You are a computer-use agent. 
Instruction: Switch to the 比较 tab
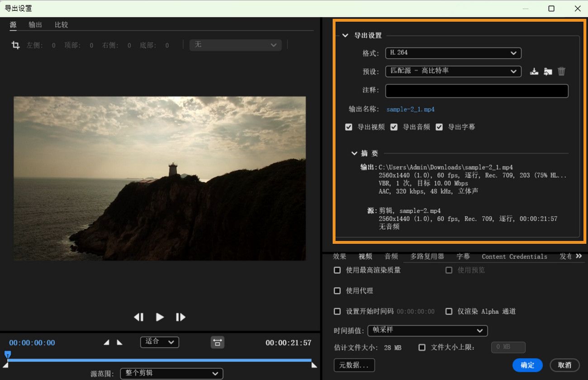click(62, 25)
